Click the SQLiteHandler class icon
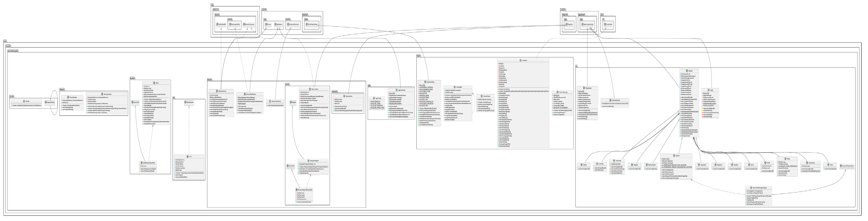The height and width of the screenshot is (221, 868). (x=425, y=82)
